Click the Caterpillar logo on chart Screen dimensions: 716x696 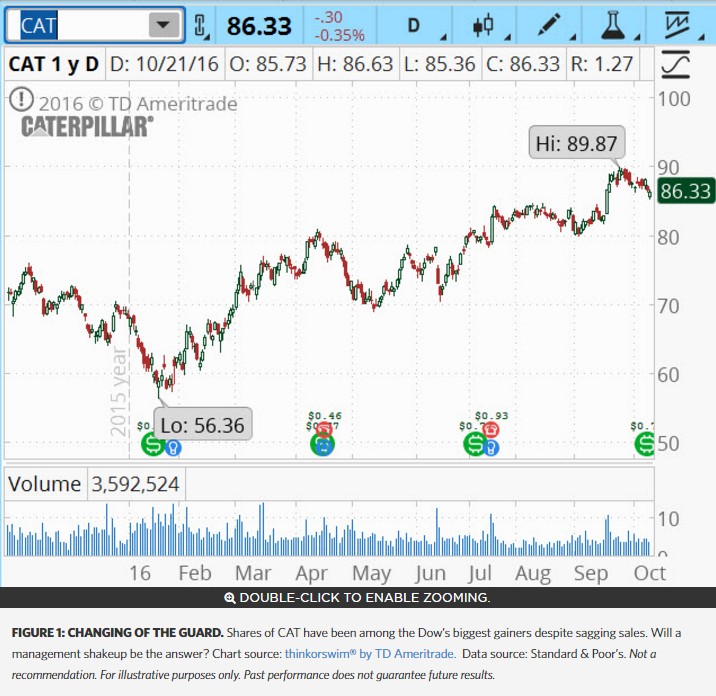[87, 127]
